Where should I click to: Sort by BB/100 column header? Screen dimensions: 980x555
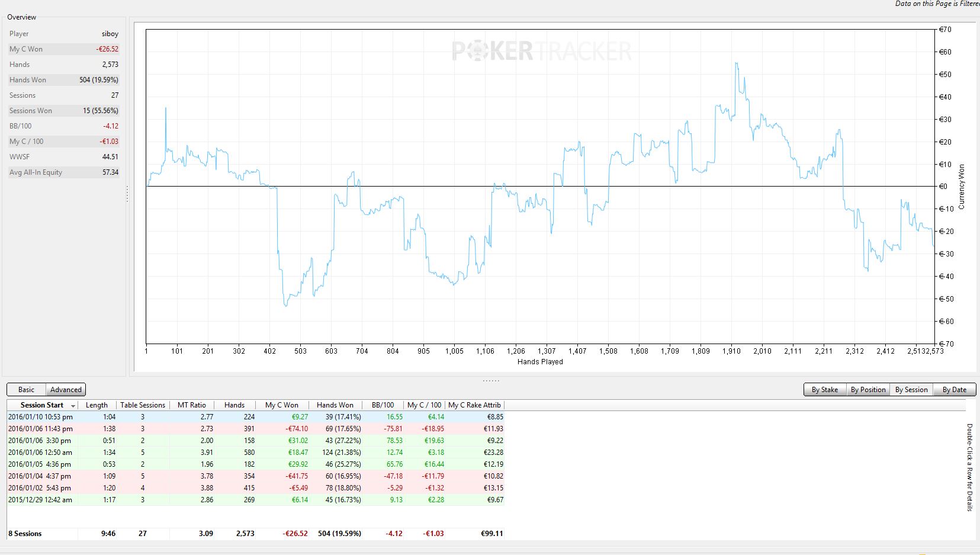(383, 405)
